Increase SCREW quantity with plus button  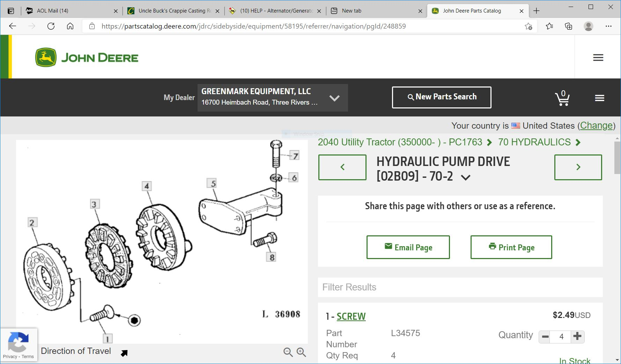click(x=577, y=336)
